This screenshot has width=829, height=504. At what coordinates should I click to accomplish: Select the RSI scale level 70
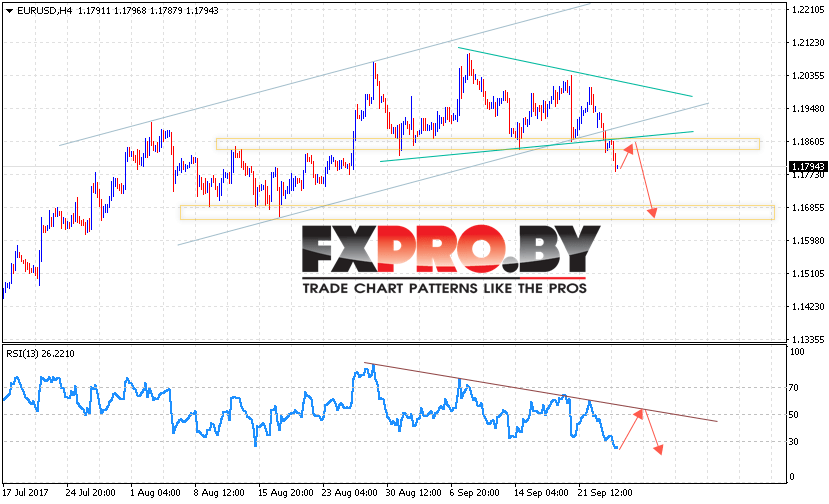tap(794, 388)
